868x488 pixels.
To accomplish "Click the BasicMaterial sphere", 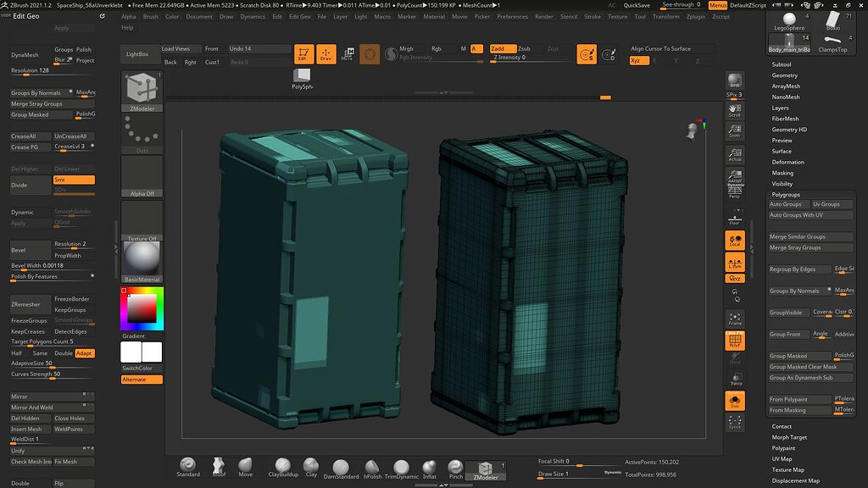I will point(141,254).
